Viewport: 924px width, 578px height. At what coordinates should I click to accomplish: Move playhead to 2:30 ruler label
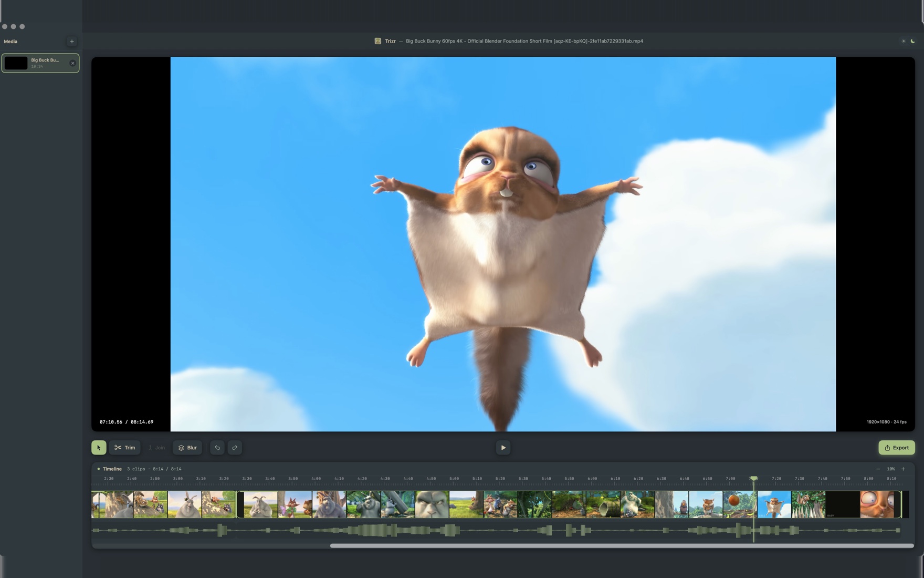[109, 479]
